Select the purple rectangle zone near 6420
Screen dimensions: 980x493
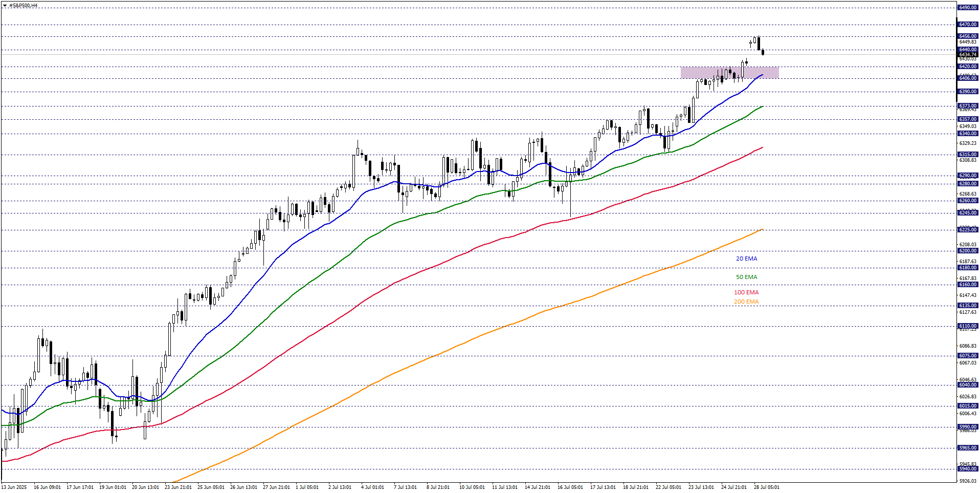coord(729,72)
